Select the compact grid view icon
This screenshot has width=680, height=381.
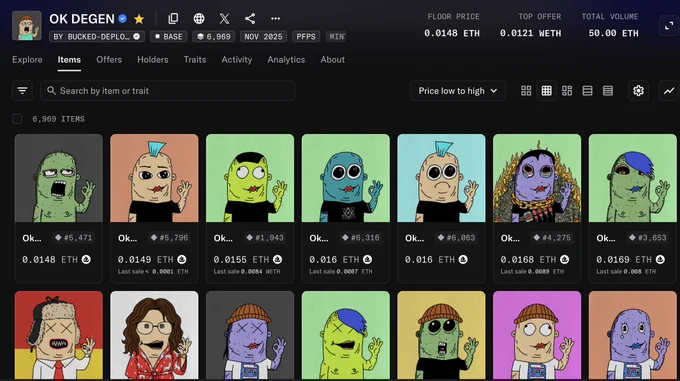546,91
